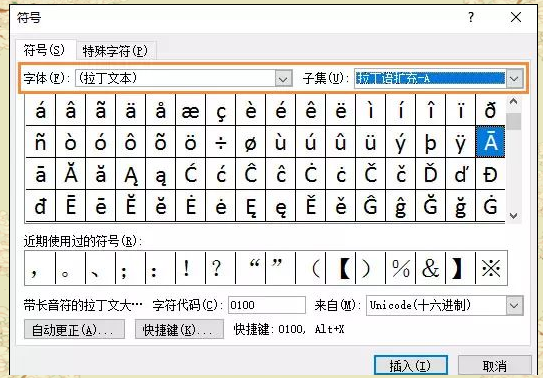Pick recently used & ampersand symbol
The height and width of the screenshot is (378, 543).
point(430,268)
